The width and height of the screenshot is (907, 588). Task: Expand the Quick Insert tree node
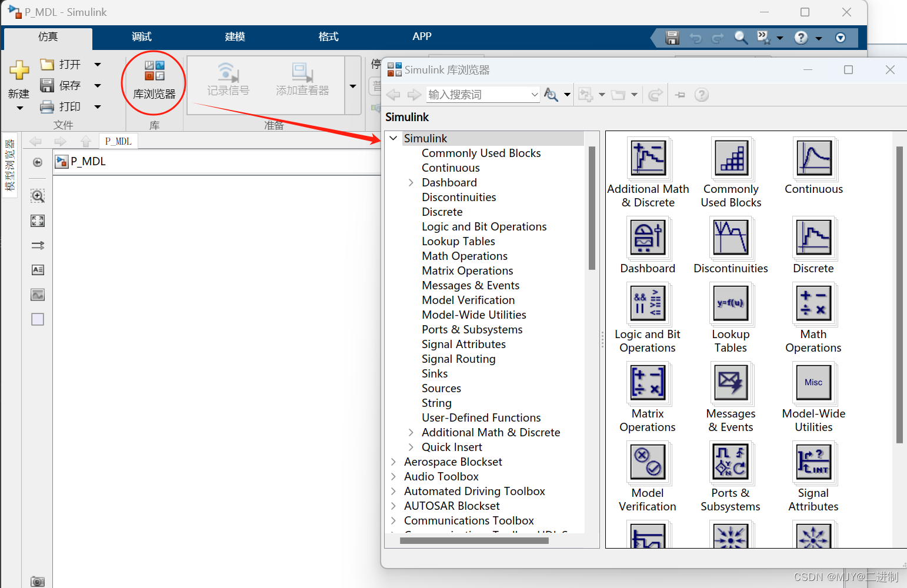coord(411,447)
